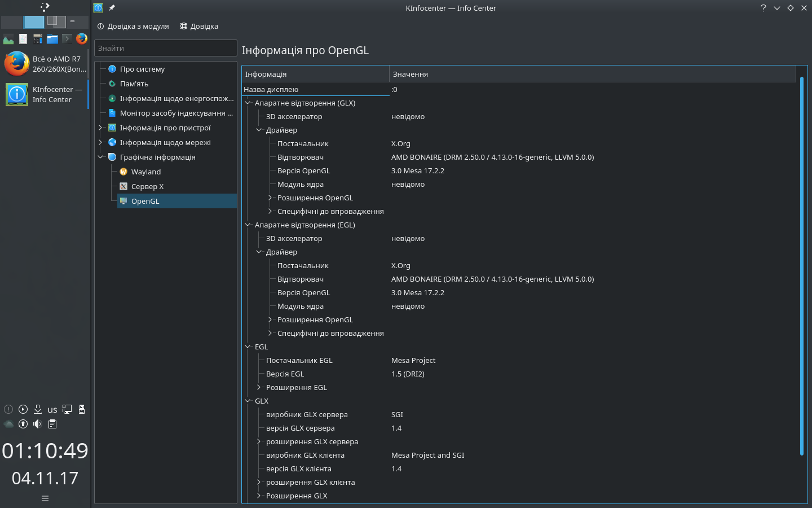Expand Розширення OpenGL under the GLX driver

[270, 198]
